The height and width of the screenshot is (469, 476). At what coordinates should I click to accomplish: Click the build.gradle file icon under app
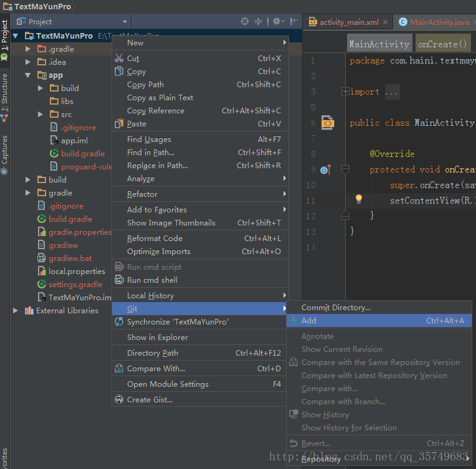[x=54, y=153]
